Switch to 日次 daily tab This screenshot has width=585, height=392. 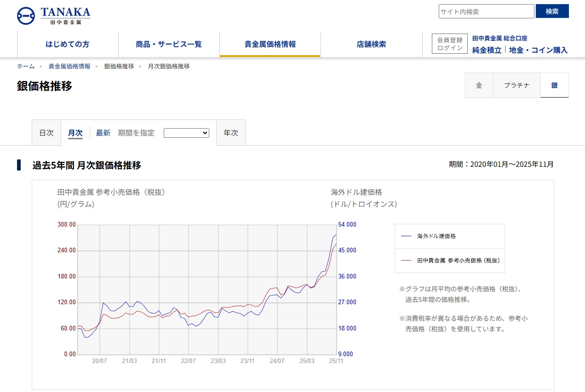(46, 133)
